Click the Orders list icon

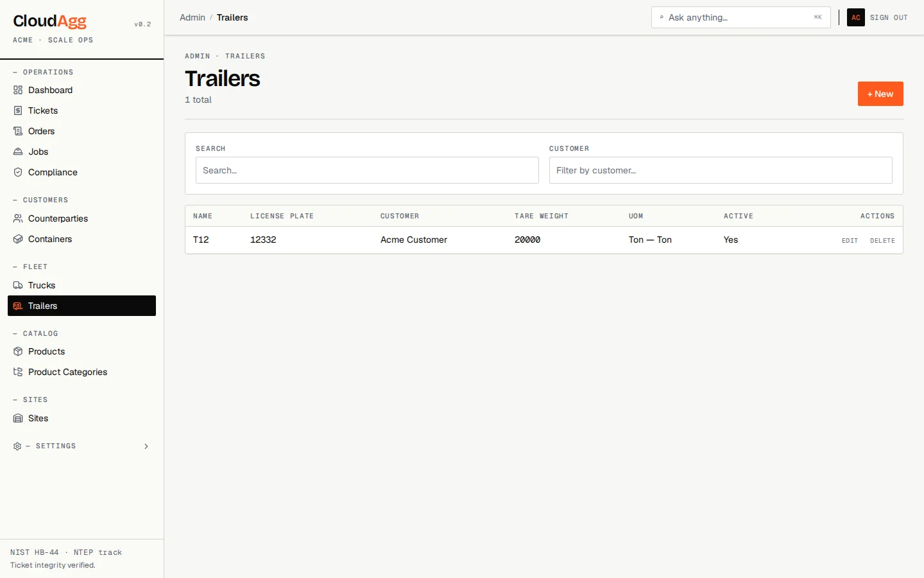click(18, 131)
